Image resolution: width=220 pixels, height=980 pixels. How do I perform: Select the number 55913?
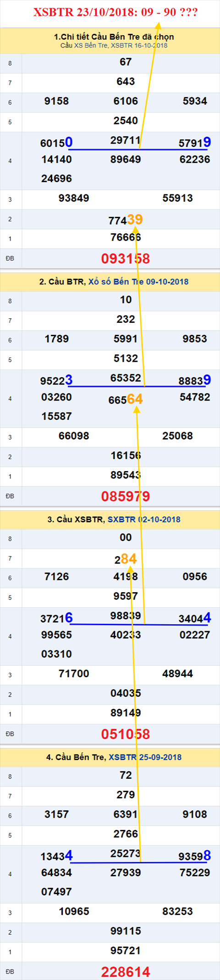pyautogui.click(x=178, y=198)
